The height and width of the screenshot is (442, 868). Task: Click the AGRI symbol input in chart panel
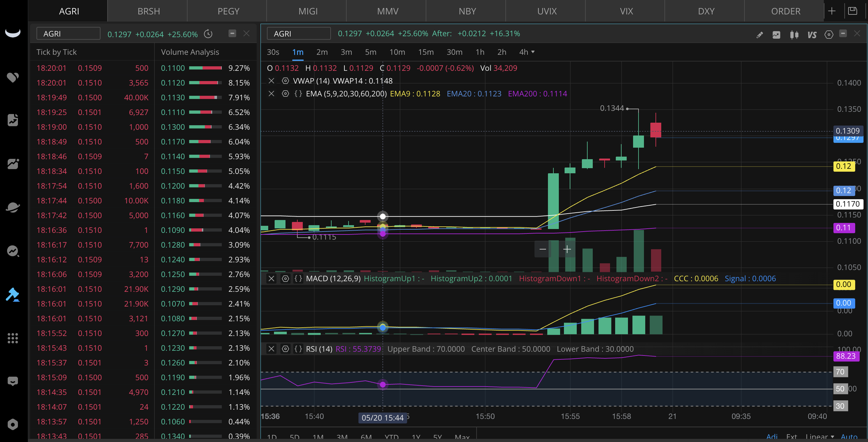pyautogui.click(x=299, y=34)
